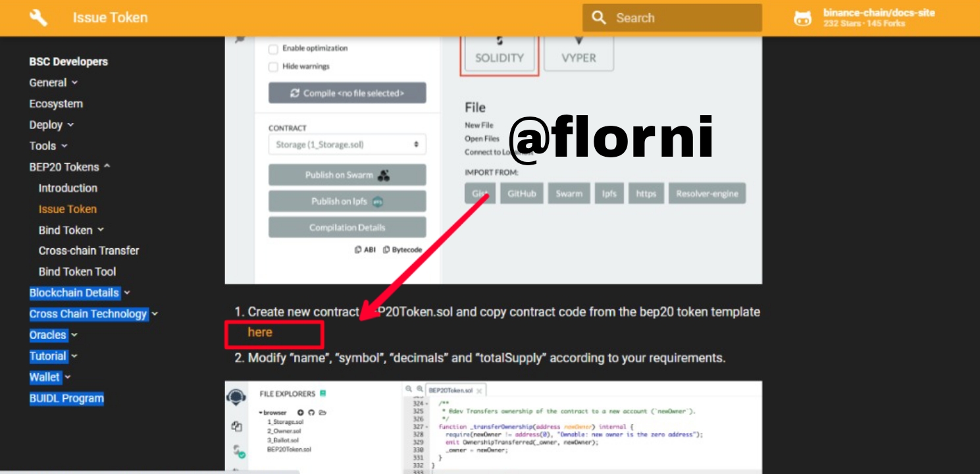Expand the Bind Token submenu chevron
The image size is (980, 474).
click(x=100, y=230)
